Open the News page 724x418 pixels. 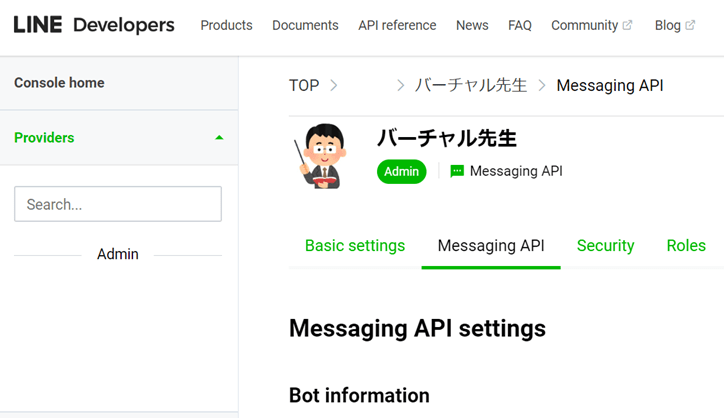click(472, 25)
